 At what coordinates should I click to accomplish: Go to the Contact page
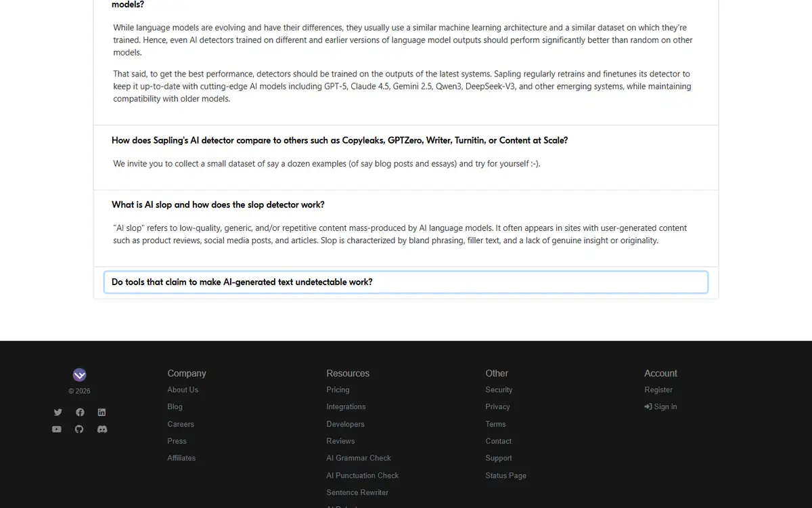[498, 441]
